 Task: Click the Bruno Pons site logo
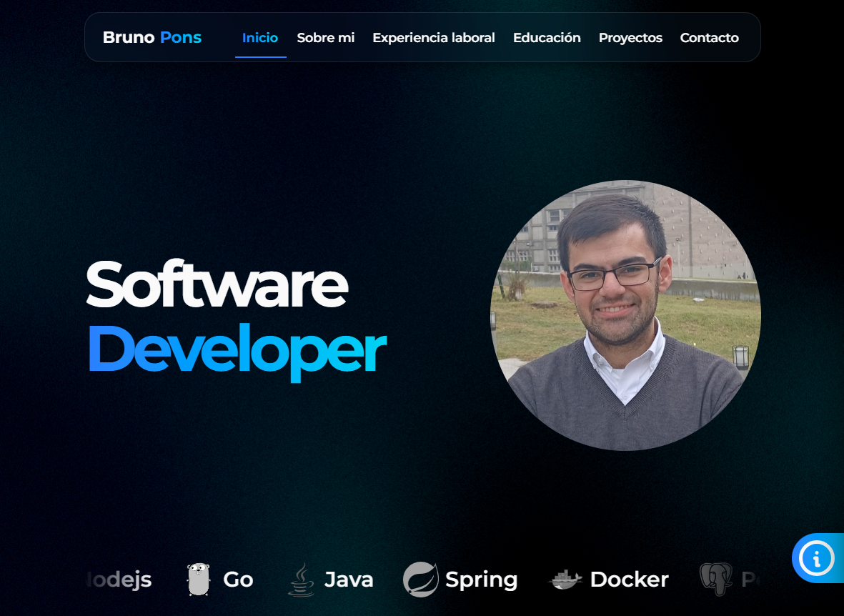coord(152,37)
